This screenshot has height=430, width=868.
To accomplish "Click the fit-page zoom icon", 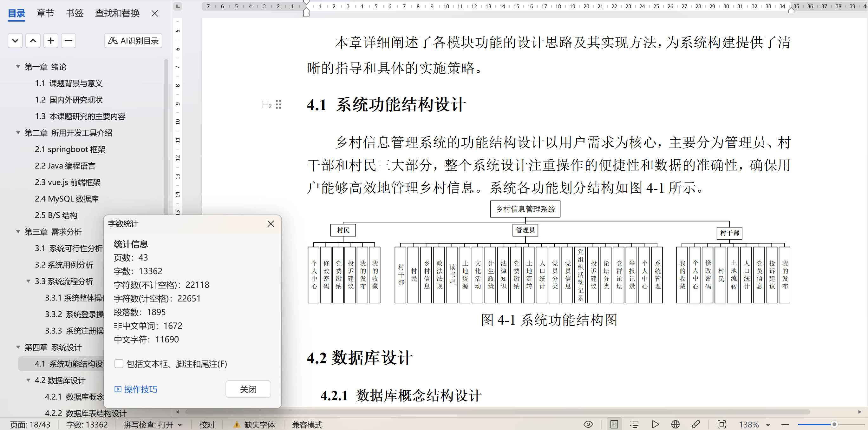I will coord(721,424).
